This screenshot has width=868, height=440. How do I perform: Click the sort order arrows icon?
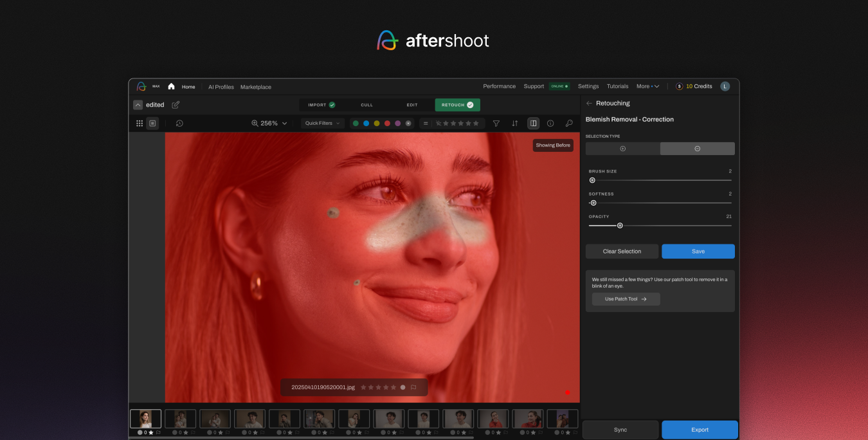(514, 124)
